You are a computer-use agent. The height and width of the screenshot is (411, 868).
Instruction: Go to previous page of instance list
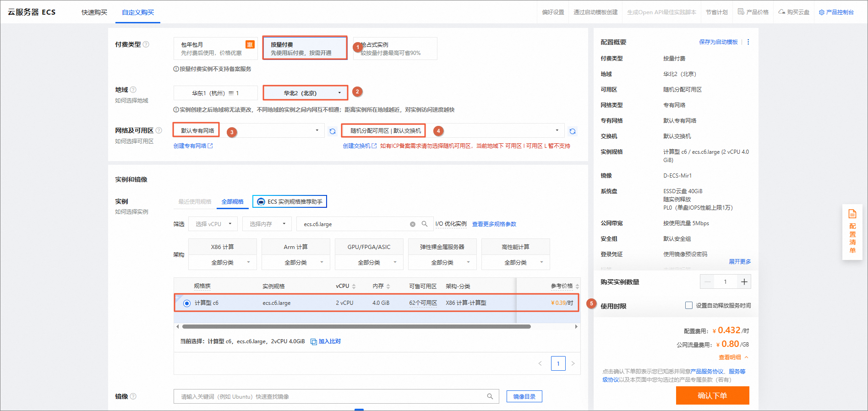point(540,363)
